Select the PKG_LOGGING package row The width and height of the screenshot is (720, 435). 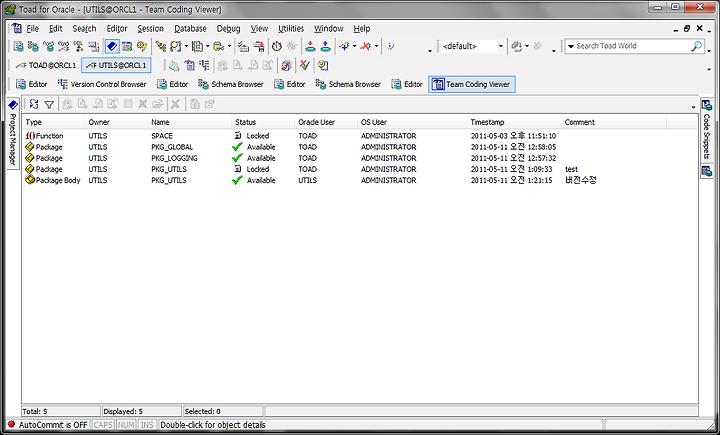tap(360, 158)
